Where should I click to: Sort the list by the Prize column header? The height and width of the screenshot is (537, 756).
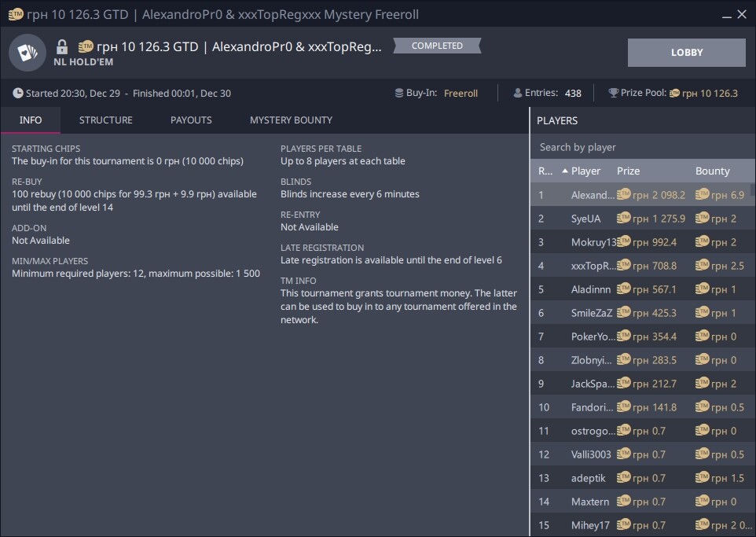coord(628,171)
